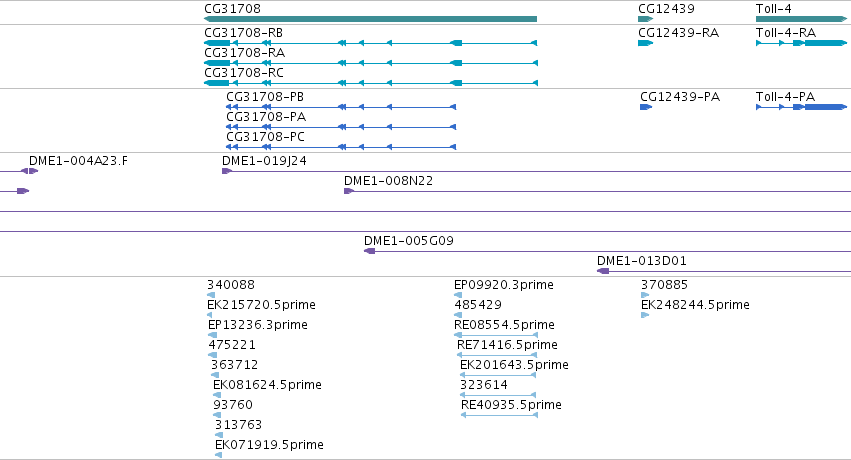
Task: Select the RE08554.5prime EST alignment
Action: coord(496,335)
